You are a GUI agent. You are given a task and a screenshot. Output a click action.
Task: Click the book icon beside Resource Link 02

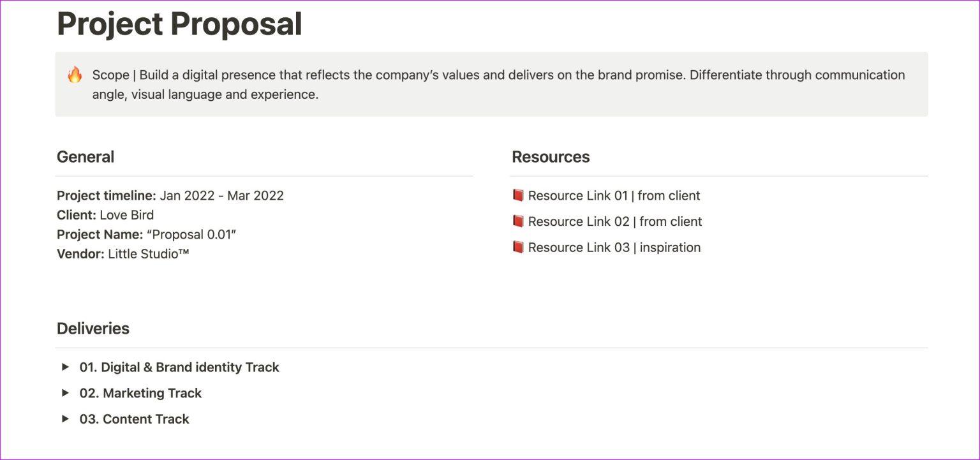[519, 221]
